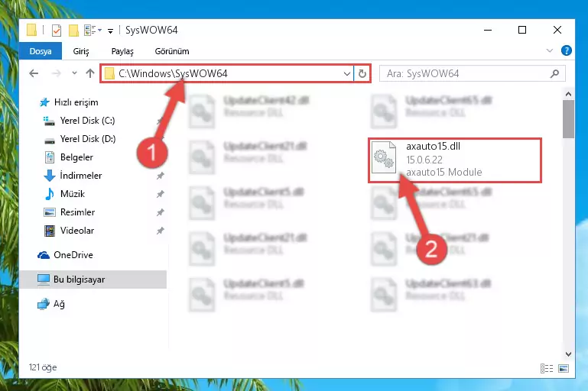Click the Properties quick access icon
The width and height of the screenshot is (588, 391).
57,30
